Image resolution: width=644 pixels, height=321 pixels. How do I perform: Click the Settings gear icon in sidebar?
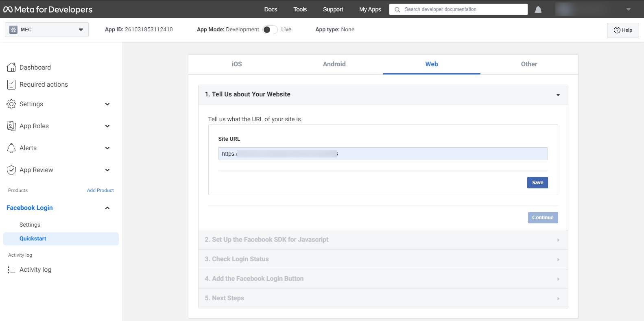pyautogui.click(x=11, y=104)
